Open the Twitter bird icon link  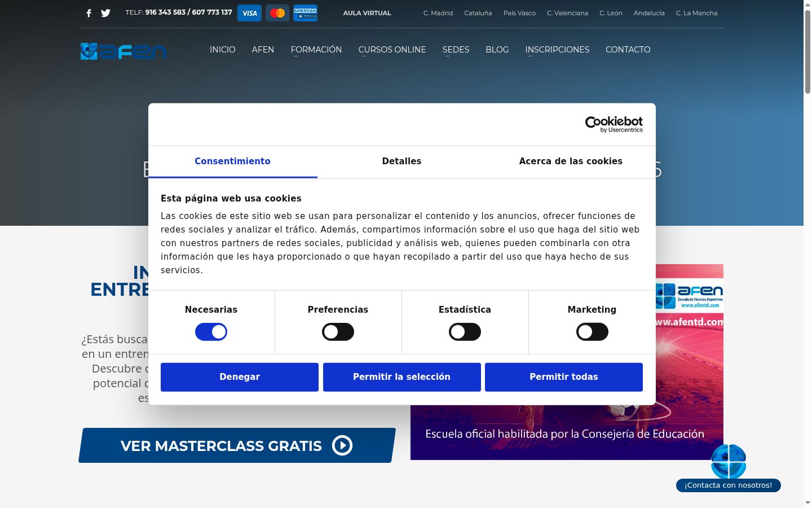pyautogui.click(x=105, y=13)
